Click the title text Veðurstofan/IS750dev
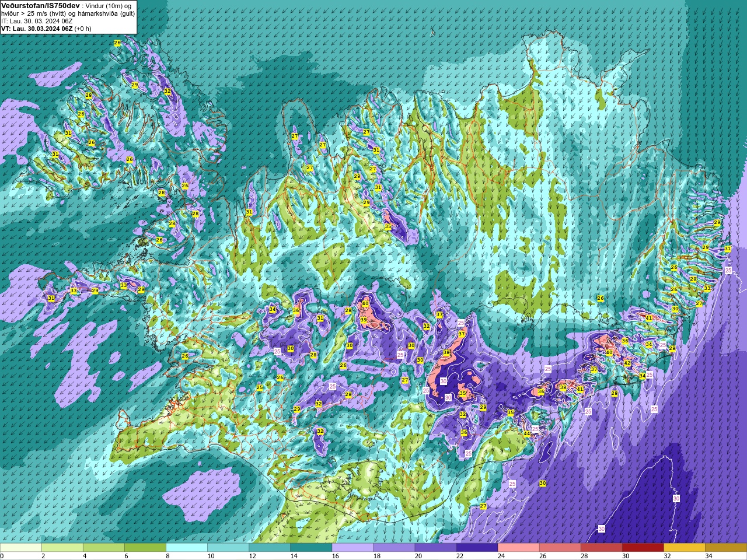The height and width of the screenshot is (560, 747). coord(40,5)
